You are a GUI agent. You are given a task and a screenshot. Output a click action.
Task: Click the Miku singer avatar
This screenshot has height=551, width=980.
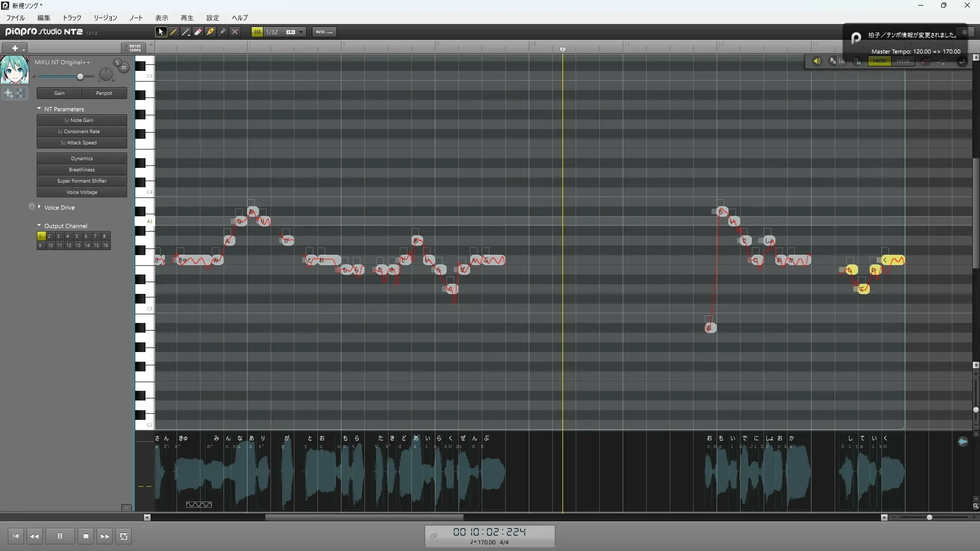[14, 70]
